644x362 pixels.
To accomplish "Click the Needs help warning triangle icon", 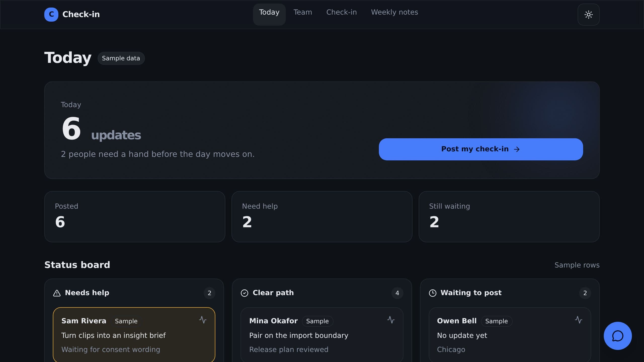I will (57, 293).
